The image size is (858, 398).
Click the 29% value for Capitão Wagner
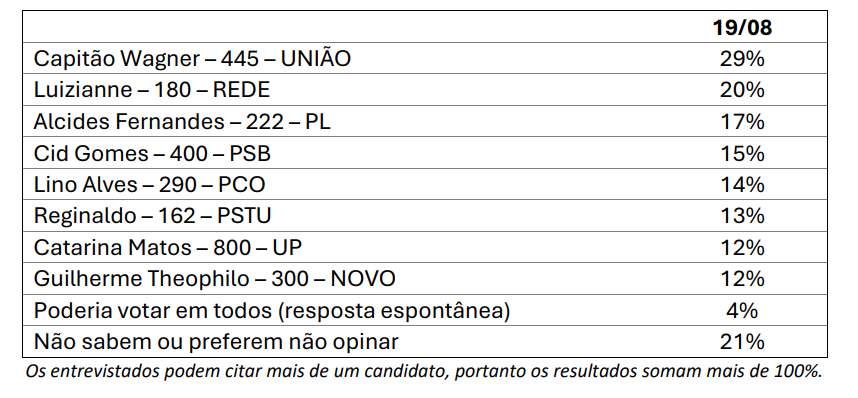pyautogui.click(x=742, y=59)
